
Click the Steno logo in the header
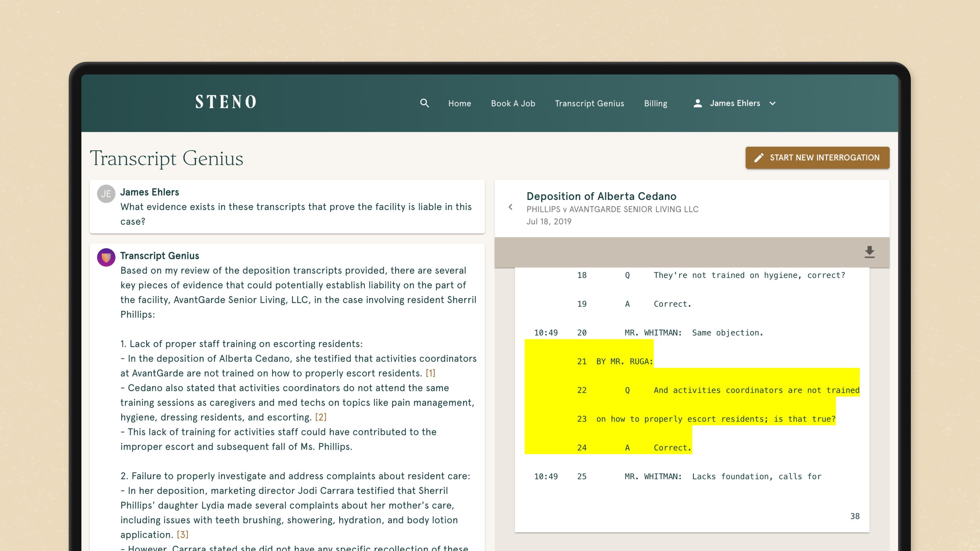[x=226, y=102]
